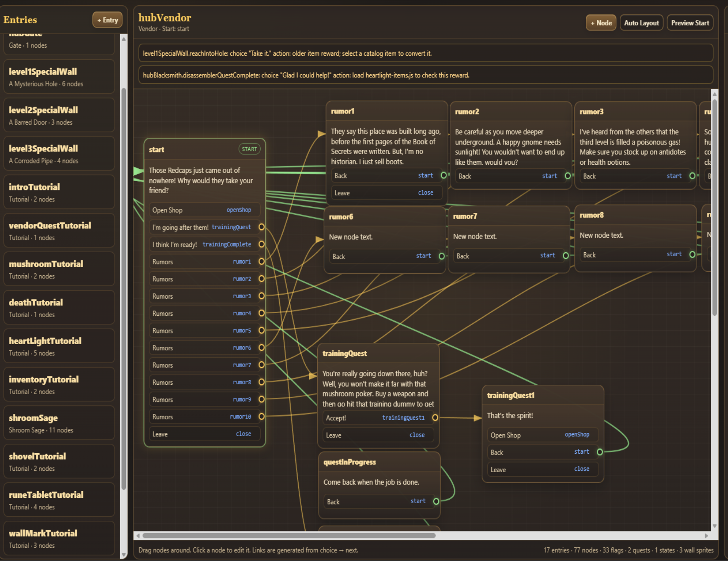Screen dimensions: 728x561
Task: Click Accept! trainingQuest1 output port
Action: point(435,418)
